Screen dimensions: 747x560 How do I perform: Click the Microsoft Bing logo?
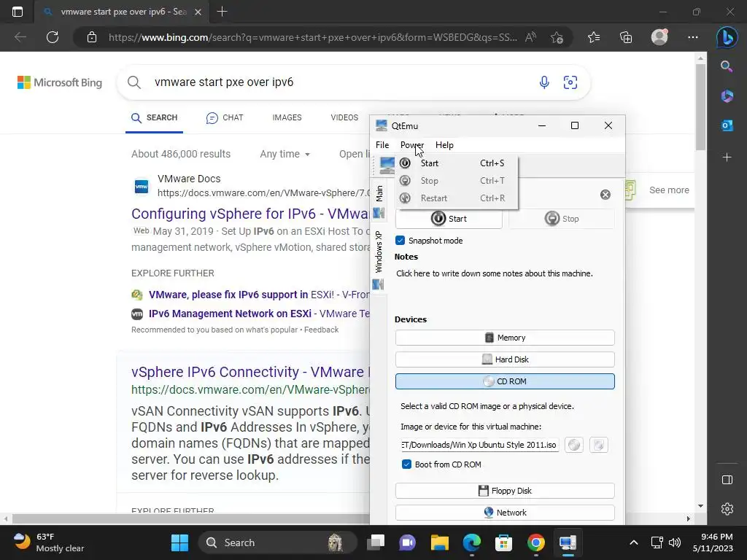pyautogui.click(x=60, y=82)
